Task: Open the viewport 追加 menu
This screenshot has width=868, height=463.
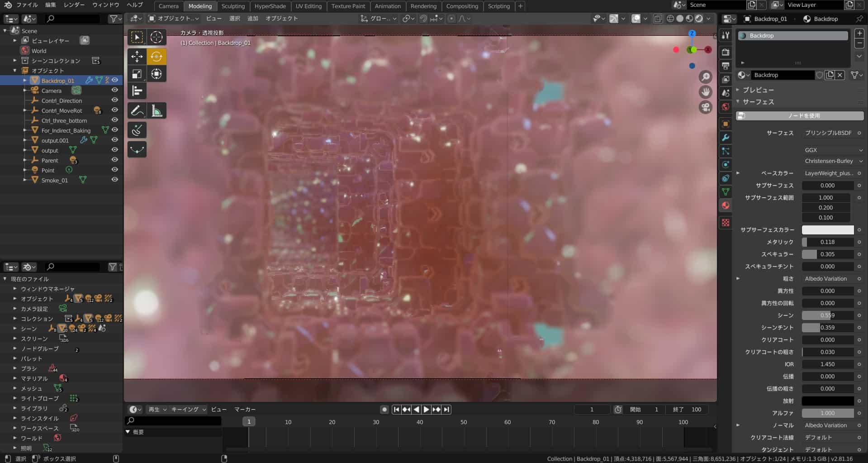Action: [x=253, y=19]
